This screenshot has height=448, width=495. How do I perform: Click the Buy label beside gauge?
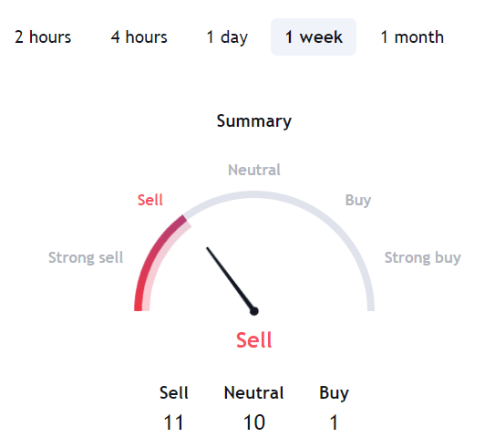coord(358,201)
